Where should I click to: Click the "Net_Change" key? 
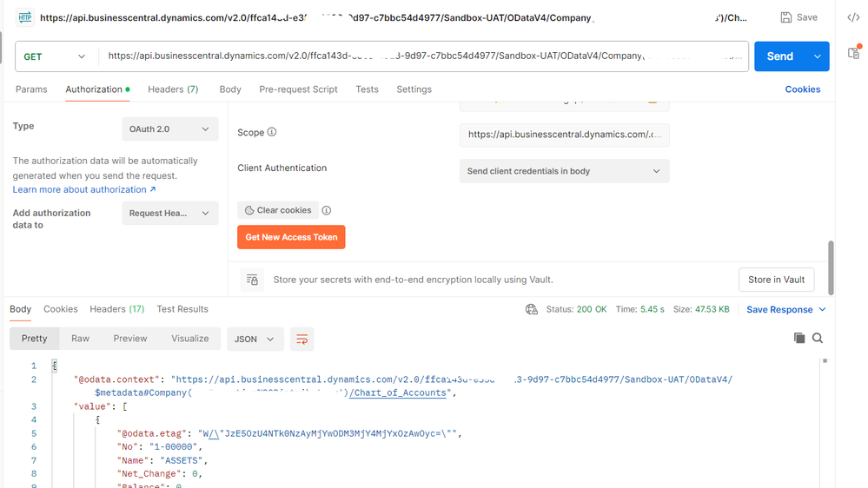(x=149, y=473)
